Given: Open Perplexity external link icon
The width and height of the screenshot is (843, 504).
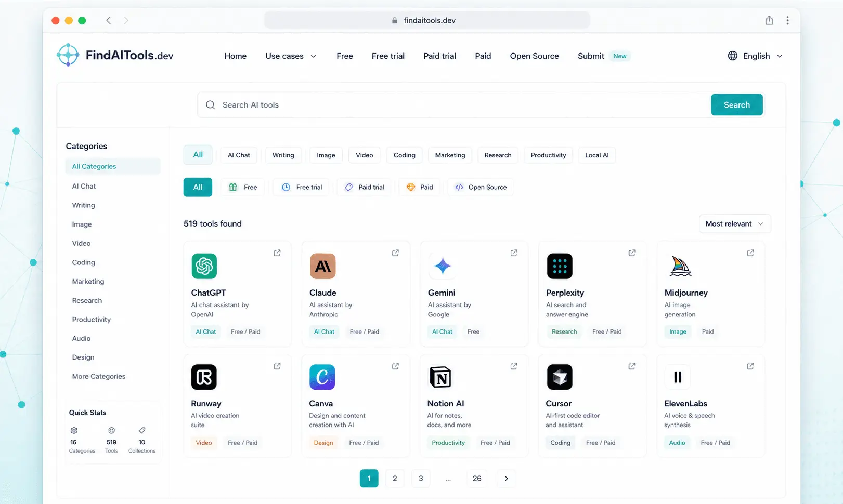Looking at the screenshot, I should point(632,253).
